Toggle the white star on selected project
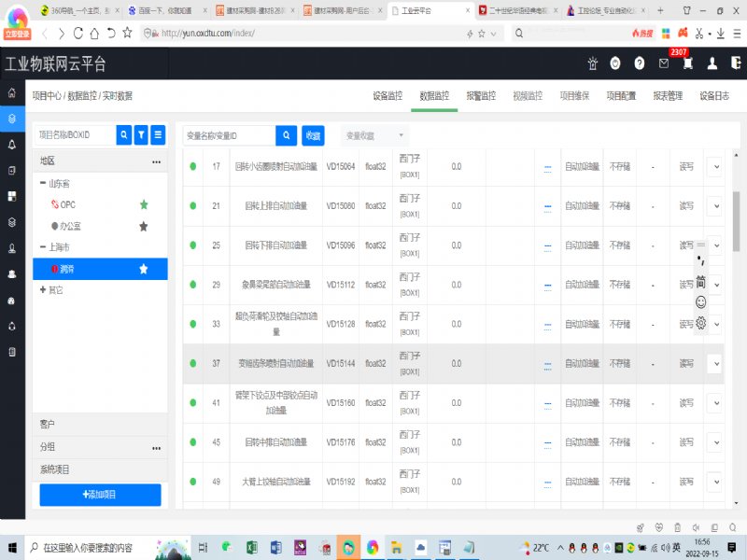The image size is (747, 560). click(x=144, y=269)
